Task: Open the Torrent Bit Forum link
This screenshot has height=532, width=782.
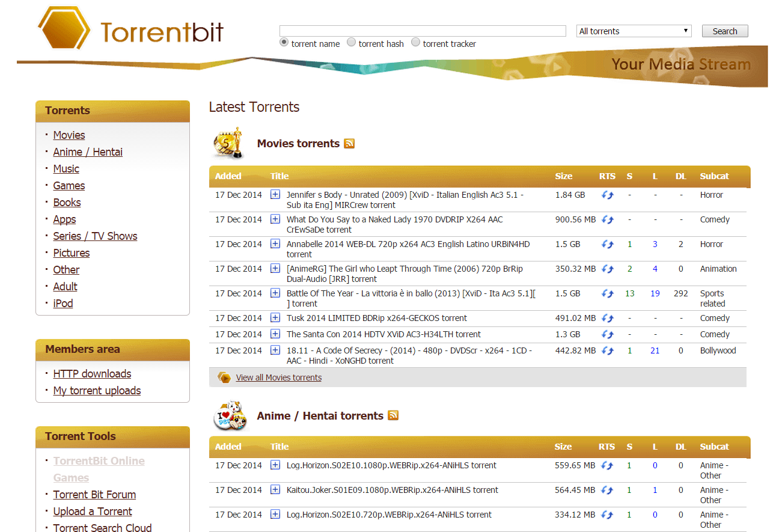Action: (94, 495)
